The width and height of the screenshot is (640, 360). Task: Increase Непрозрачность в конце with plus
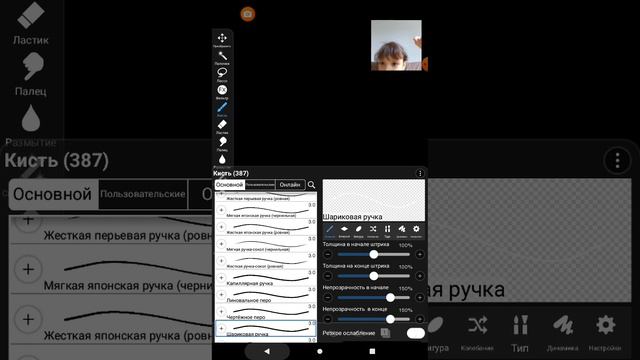pyautogui.click(x=420, y=319)
